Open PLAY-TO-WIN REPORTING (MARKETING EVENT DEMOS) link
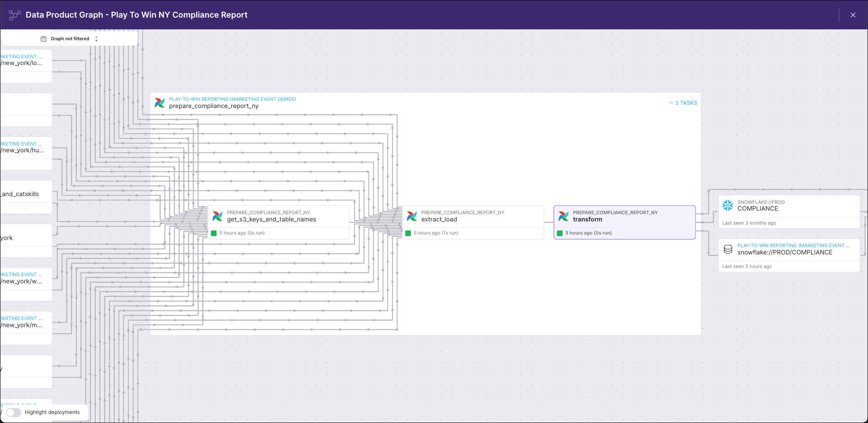This screenshot has height=423, width=868. pos(232,99)
